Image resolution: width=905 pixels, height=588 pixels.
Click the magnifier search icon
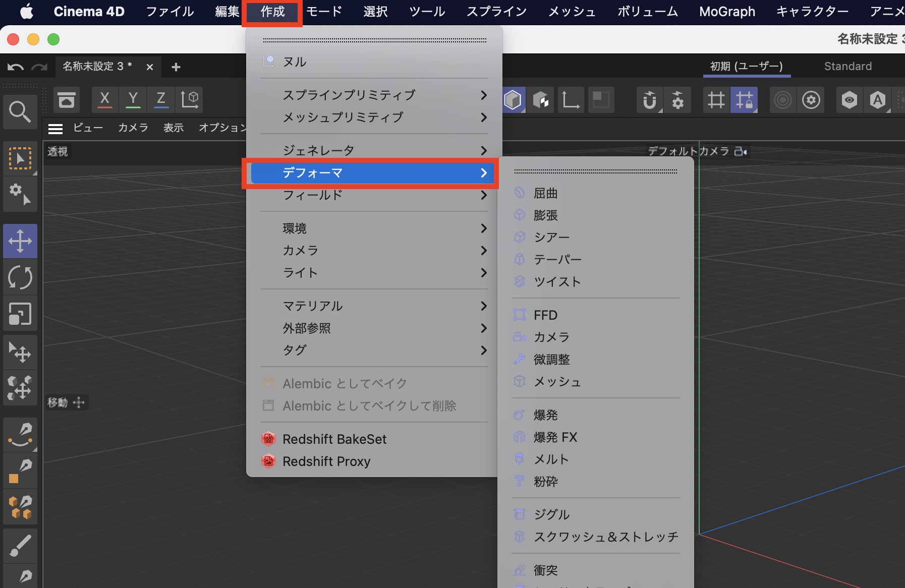coord(20,111)
